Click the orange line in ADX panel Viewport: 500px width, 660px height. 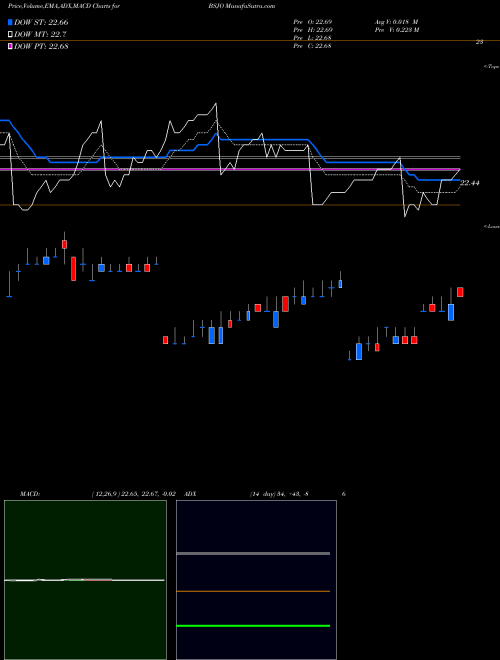click(x=253, y=591)
